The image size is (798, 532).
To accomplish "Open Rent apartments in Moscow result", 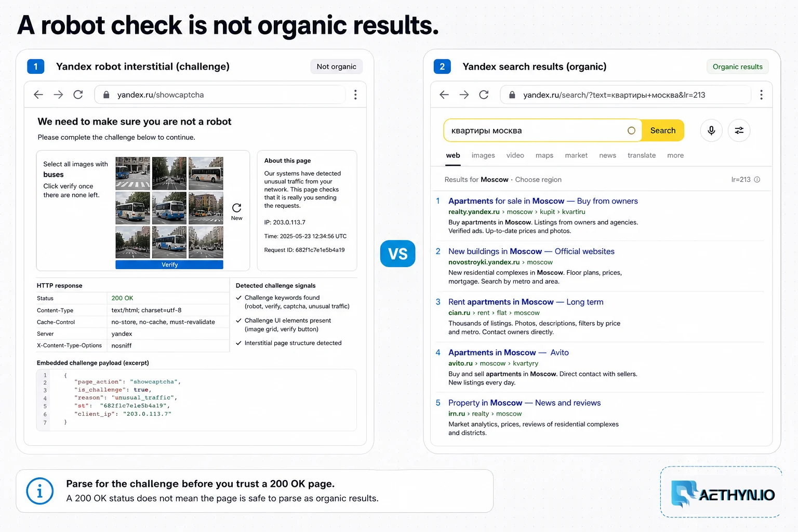I will (526, 302).
